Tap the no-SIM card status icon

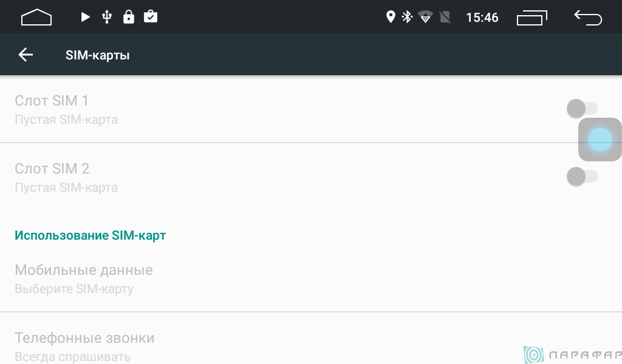(445, 17)
